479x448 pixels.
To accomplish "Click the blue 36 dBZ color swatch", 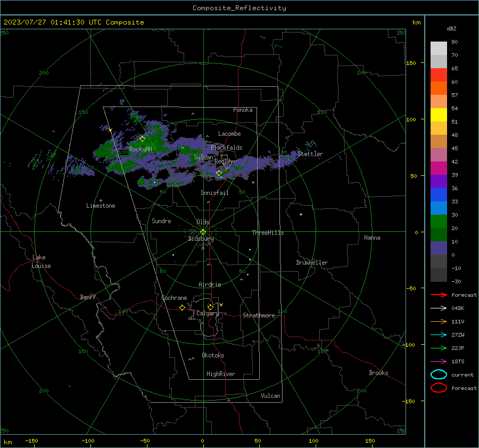I will pyautogui.click(x=439, y=194).
